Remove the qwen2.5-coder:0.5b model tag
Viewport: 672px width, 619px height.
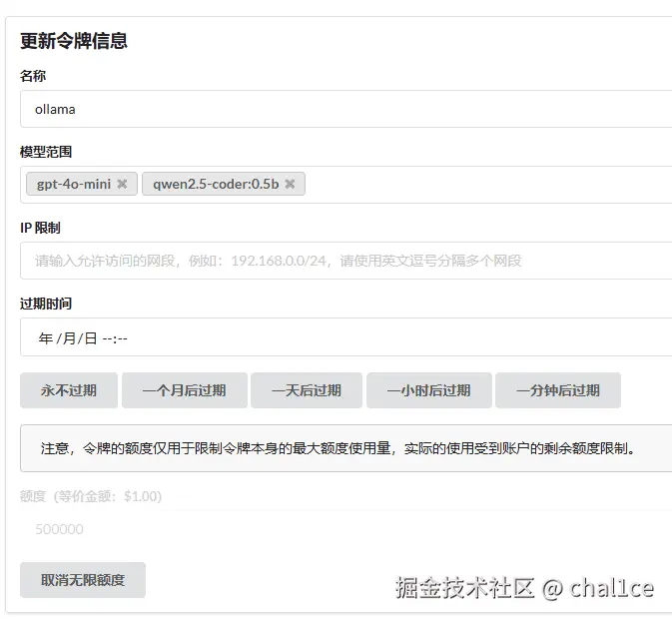pyautogui.click(x=291, y=184)
